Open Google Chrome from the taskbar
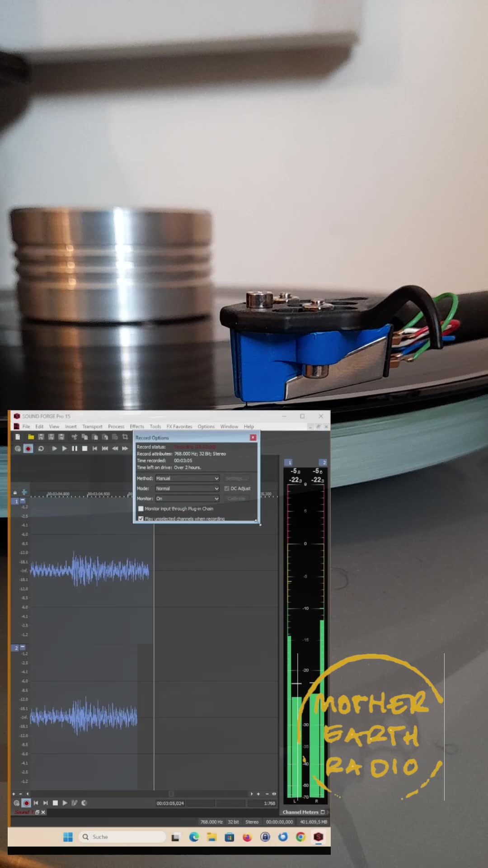 tap(300, 837)
